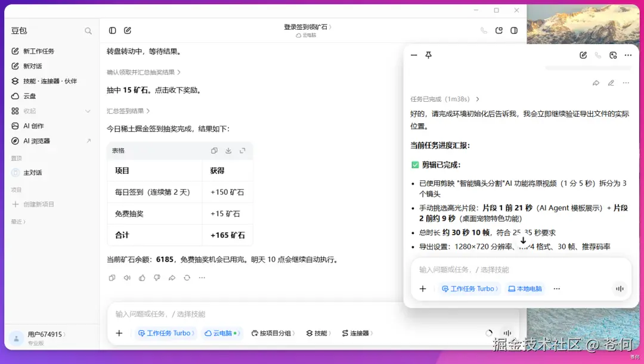Image resolution: width=644 pixels, height=364 pixels.
Task: Toggle the right split panel icon
Action: pos(514,30)
